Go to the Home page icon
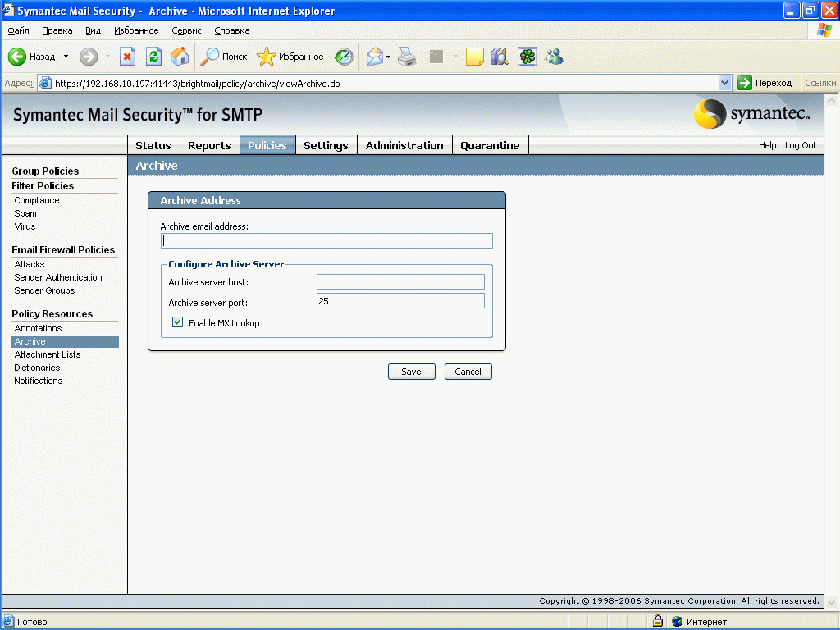The height and width of the screenshot is (630, 840). (x=180, y=57)
